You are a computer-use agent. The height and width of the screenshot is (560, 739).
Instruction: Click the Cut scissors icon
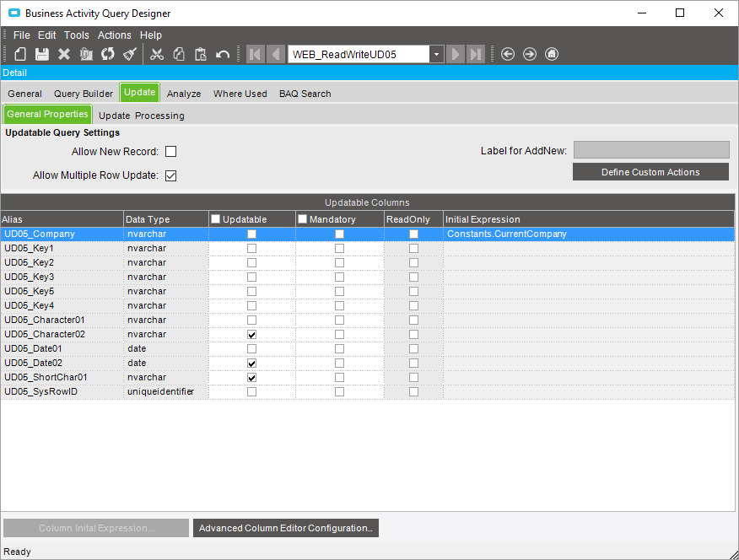[x=157, y=54]
